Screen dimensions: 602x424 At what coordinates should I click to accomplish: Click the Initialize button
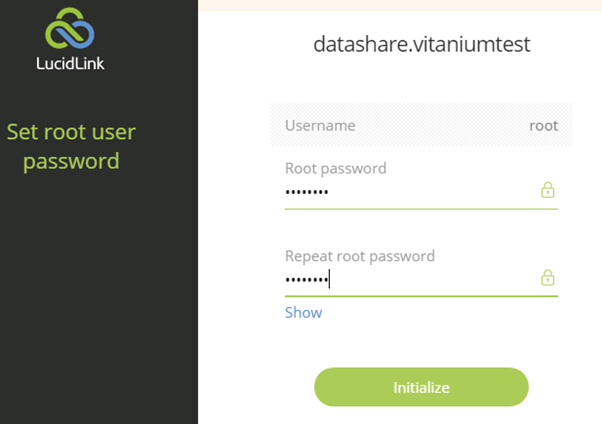pyautogui.click(x=421, y=387)
